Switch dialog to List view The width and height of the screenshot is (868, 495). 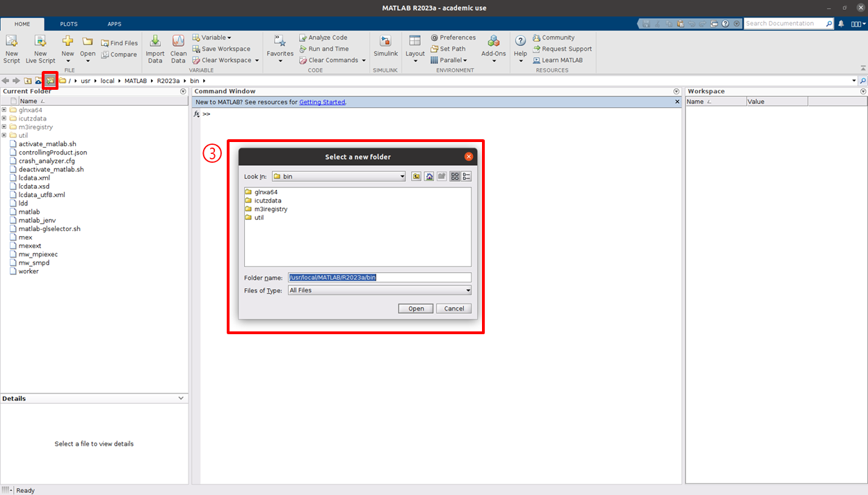pyautogui.click(x=455, y=177)
